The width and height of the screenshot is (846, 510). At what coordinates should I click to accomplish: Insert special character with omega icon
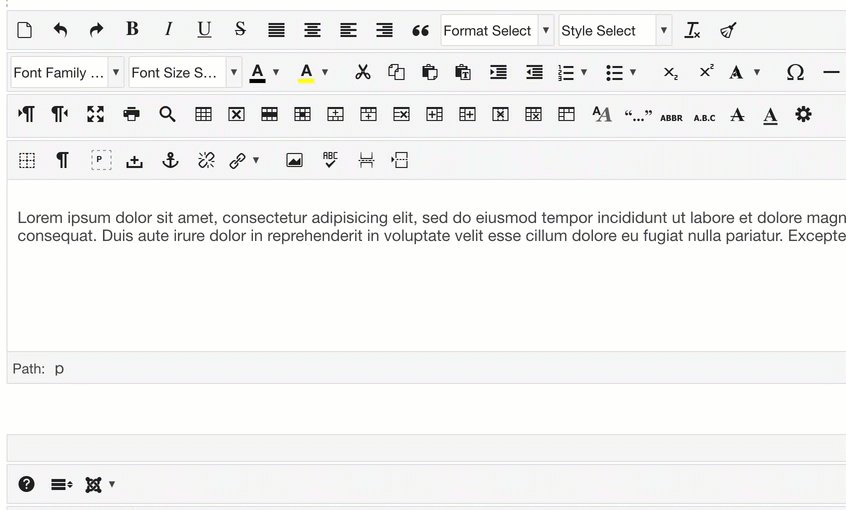tap(795, 73)
